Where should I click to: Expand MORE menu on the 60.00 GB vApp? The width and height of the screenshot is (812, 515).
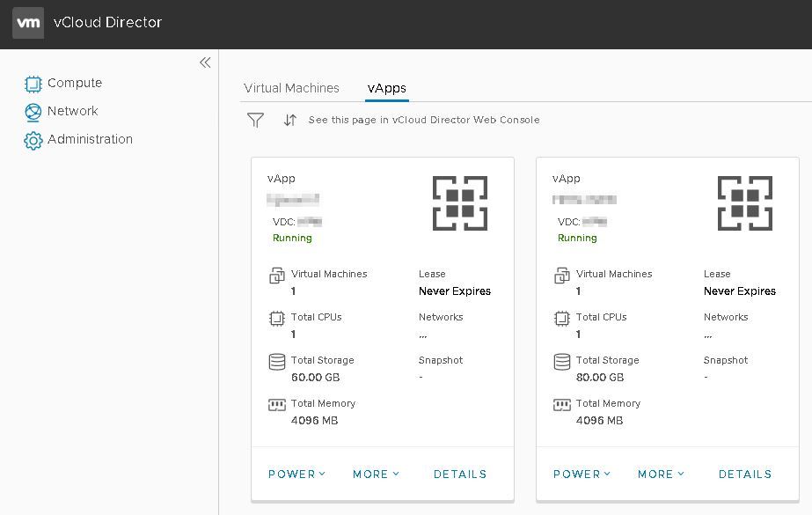coord(376,475)
